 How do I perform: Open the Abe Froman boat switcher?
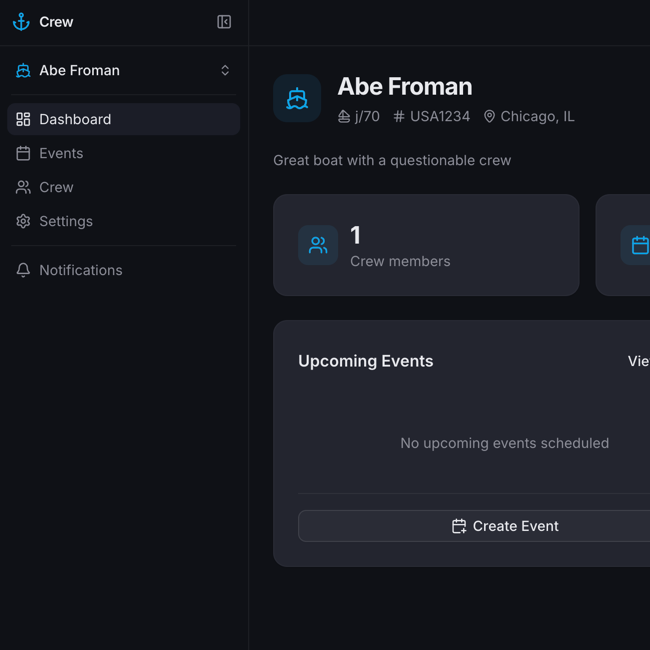click(123, 70)
